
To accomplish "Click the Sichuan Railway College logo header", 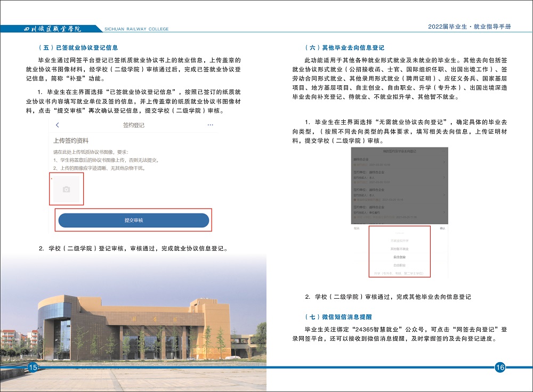I will [x=53, y=28].
